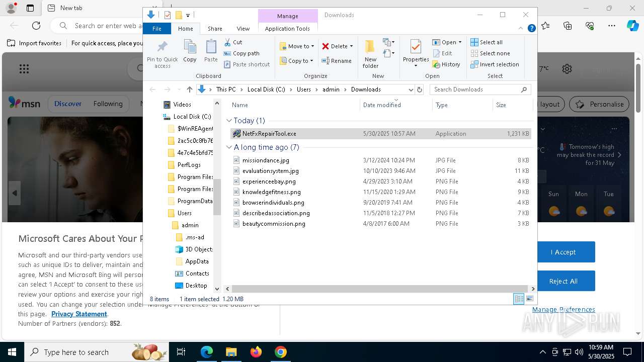Select the Discover tab on MSN
Viewport: 644px width, 362px height.
(x=68, y=104)
